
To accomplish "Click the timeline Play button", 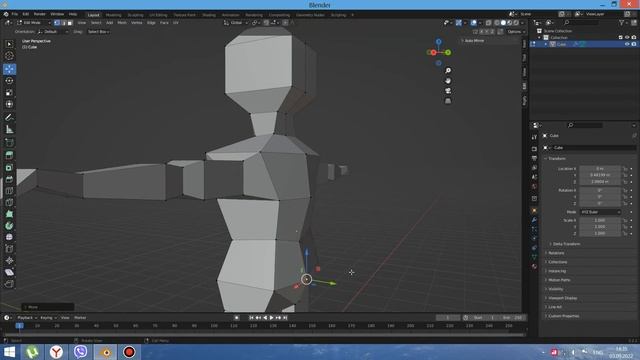I will point(271,318).
